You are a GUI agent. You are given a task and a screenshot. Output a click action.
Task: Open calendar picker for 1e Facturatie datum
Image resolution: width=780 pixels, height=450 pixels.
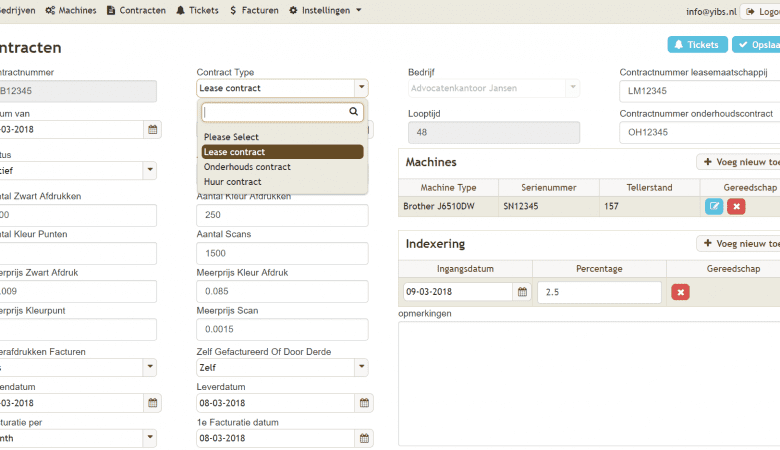pyautogui.click(x=364, y=438)
